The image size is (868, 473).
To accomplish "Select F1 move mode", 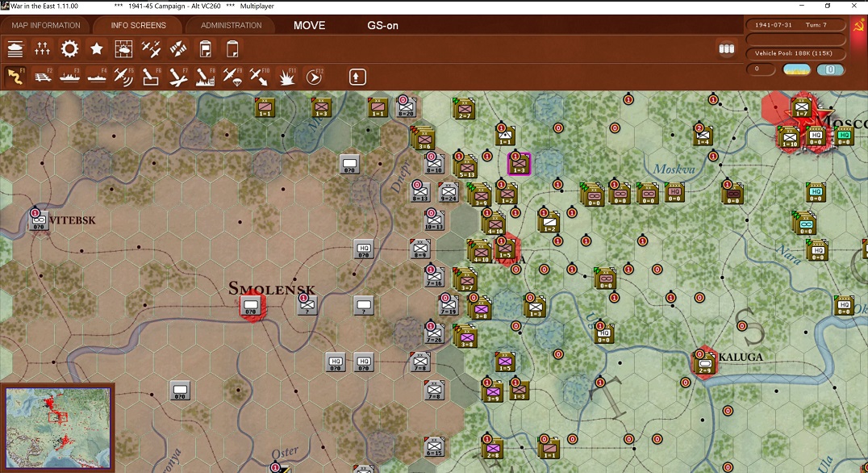I will (15, 77).
